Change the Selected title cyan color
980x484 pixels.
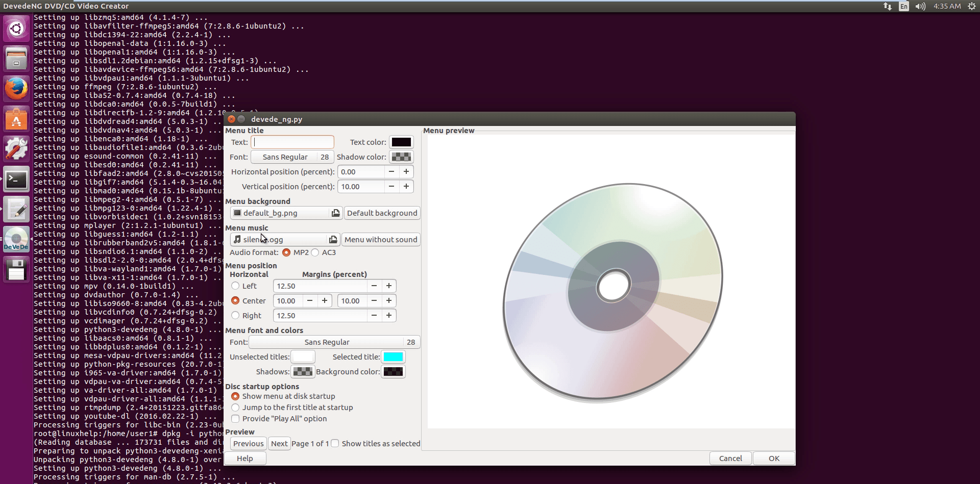coord(394,357)
